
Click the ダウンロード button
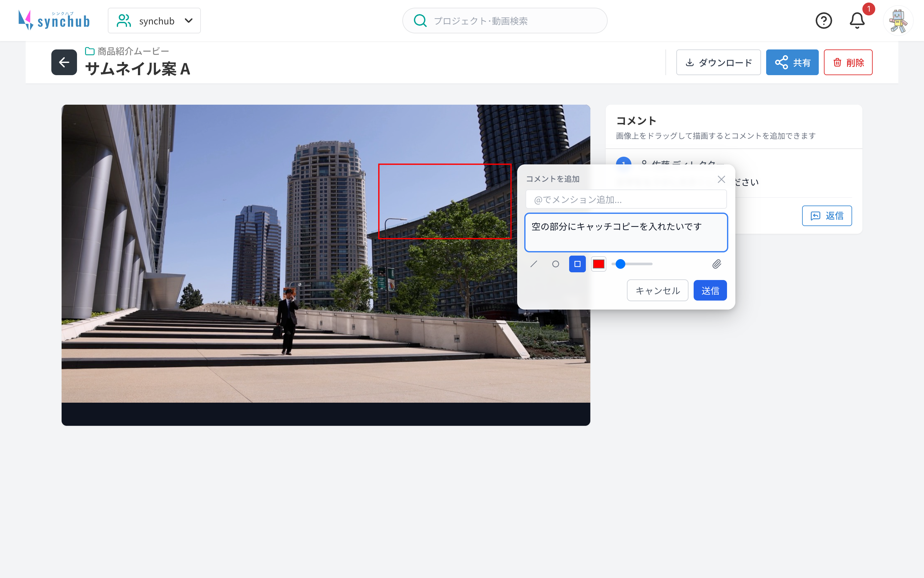(x=718, y=62)
